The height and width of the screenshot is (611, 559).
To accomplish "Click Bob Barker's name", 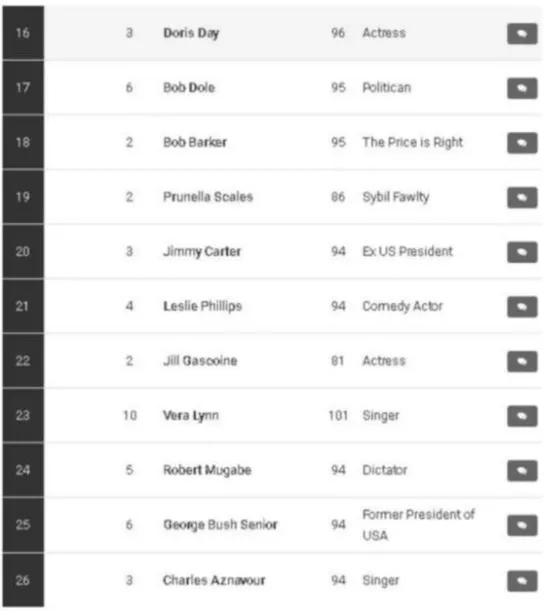I will tap(195, 142).
